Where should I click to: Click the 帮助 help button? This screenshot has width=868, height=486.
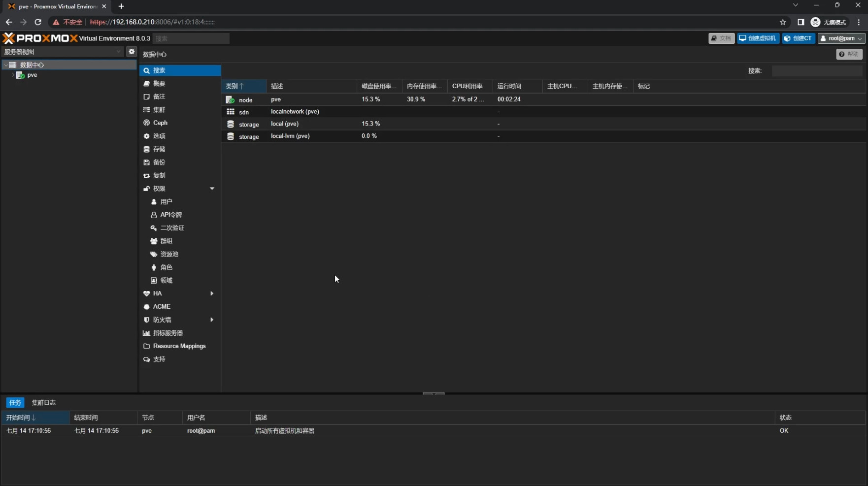click(x=849, y=54)
